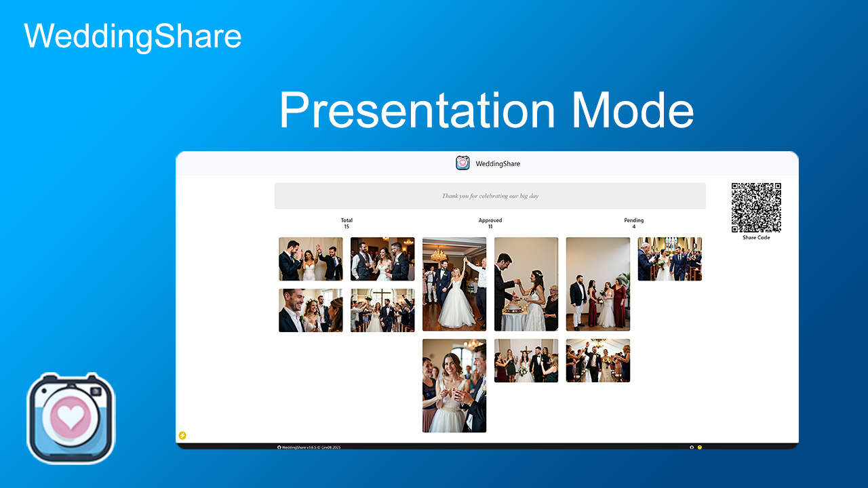Open the church aisle photo

point(670,259)
